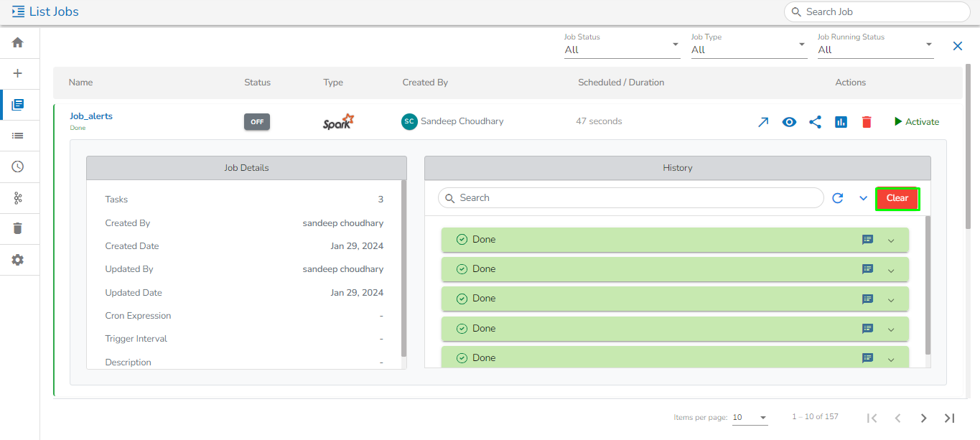Click the eye icon to view Job_alerts
Screen dimensions: 980x440
pyautogui.click(x=789, y=122)
